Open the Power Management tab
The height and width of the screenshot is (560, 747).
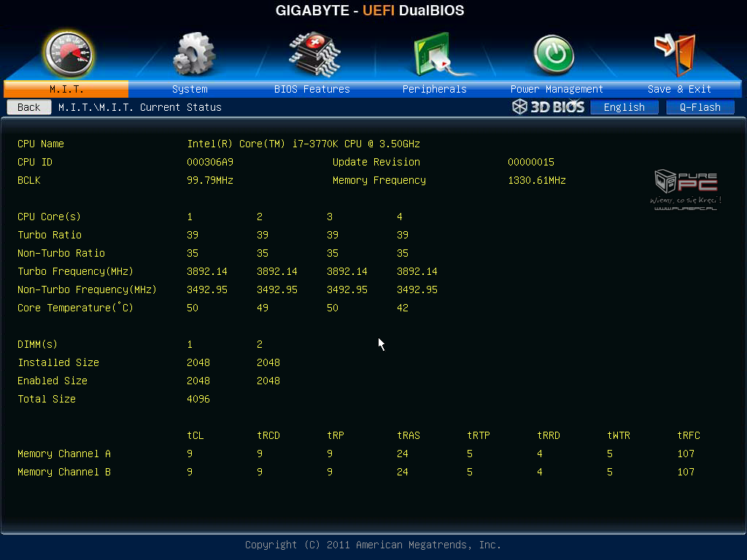coord(557,89)
